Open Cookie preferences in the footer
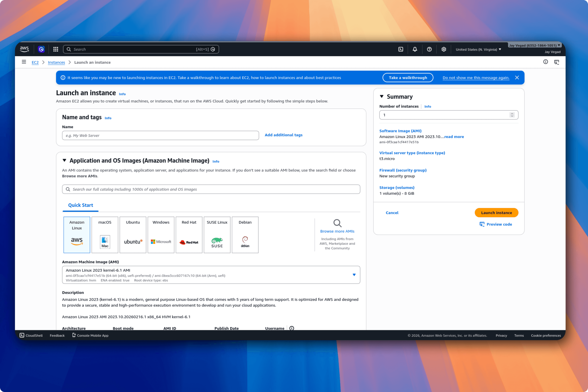Screen dimensions: 588x392 (x=546, y=335)
